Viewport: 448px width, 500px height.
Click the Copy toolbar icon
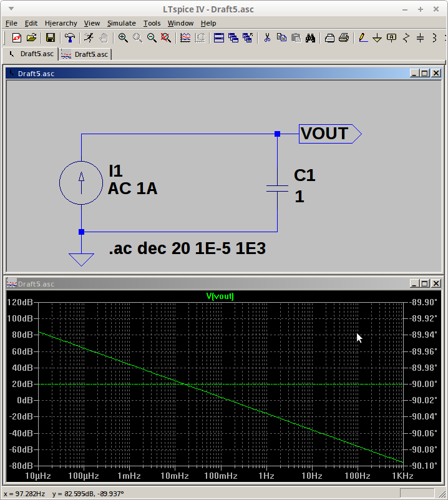pyautogui.click(x=281, y=37)
